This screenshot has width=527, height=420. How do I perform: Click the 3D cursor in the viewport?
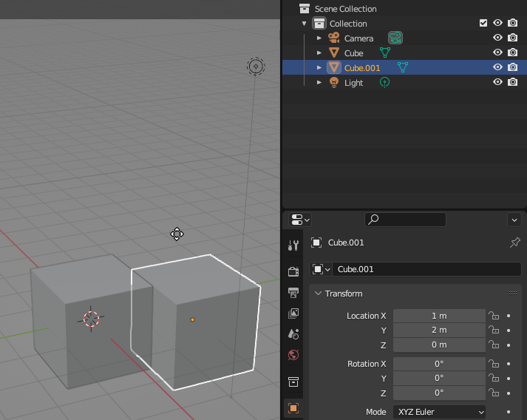[x=91, y=319]
